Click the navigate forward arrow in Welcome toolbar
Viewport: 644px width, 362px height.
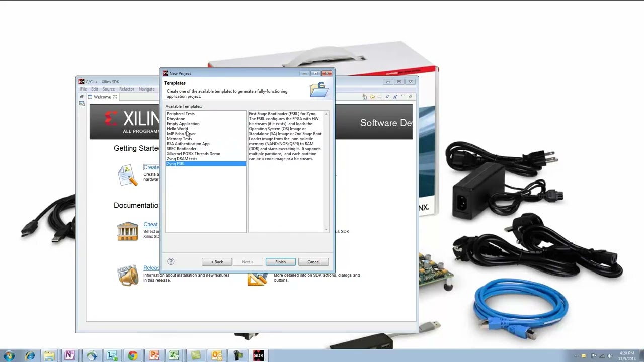[x=380, y=97]
